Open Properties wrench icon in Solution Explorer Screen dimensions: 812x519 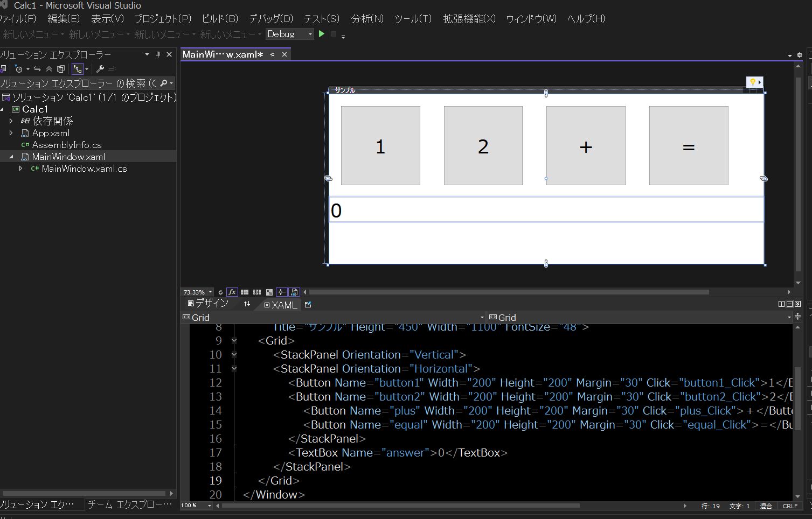[100, 69]
